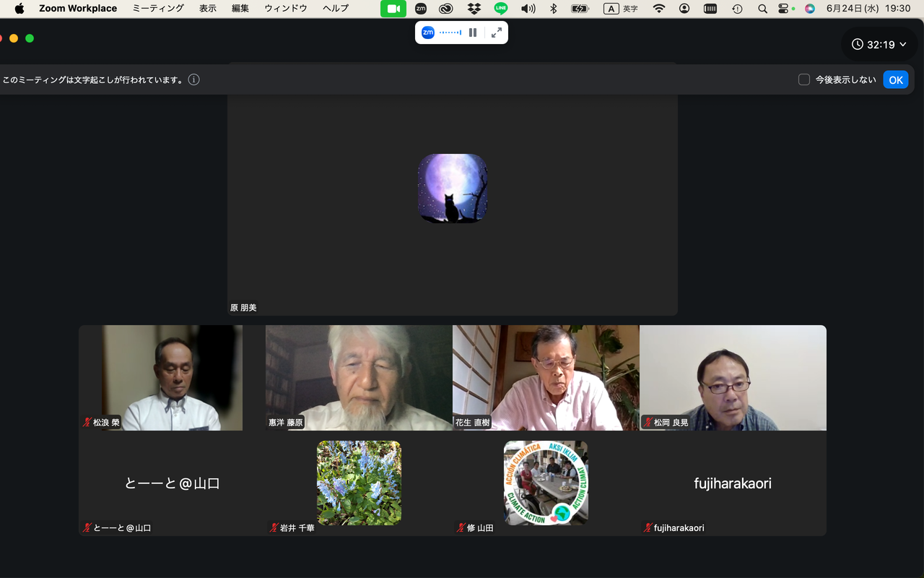Open the Bluetooth status icon

tap(554, 9)
